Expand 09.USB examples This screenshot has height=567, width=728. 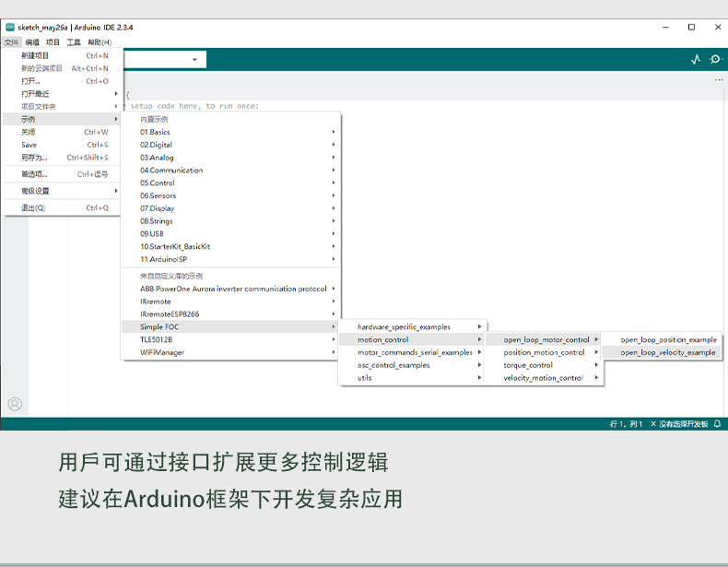coord(230,233)
